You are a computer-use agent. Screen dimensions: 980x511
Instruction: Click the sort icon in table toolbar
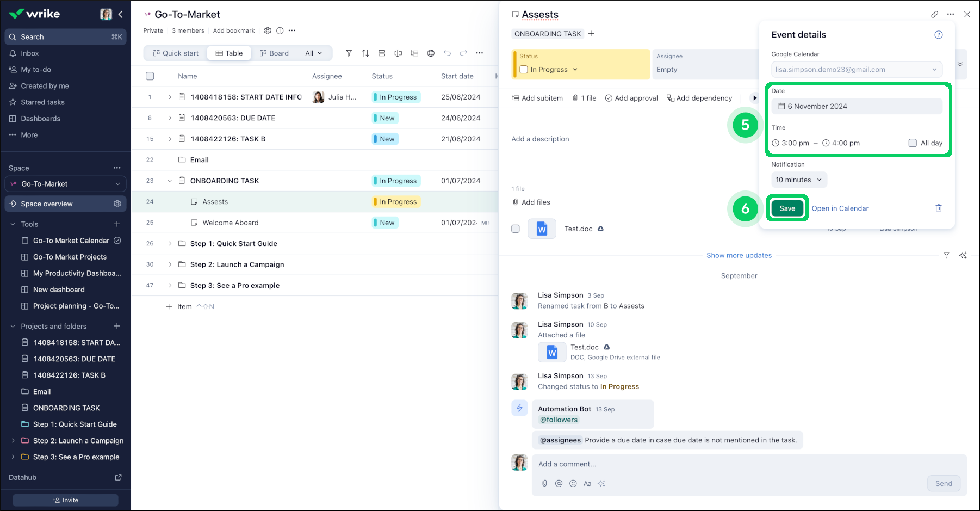365,53
